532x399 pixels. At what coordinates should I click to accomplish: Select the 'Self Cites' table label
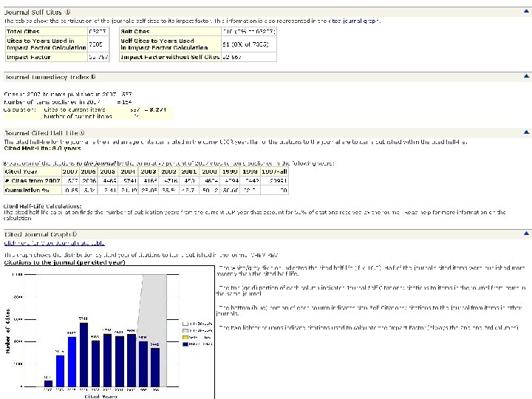[171, 32]
